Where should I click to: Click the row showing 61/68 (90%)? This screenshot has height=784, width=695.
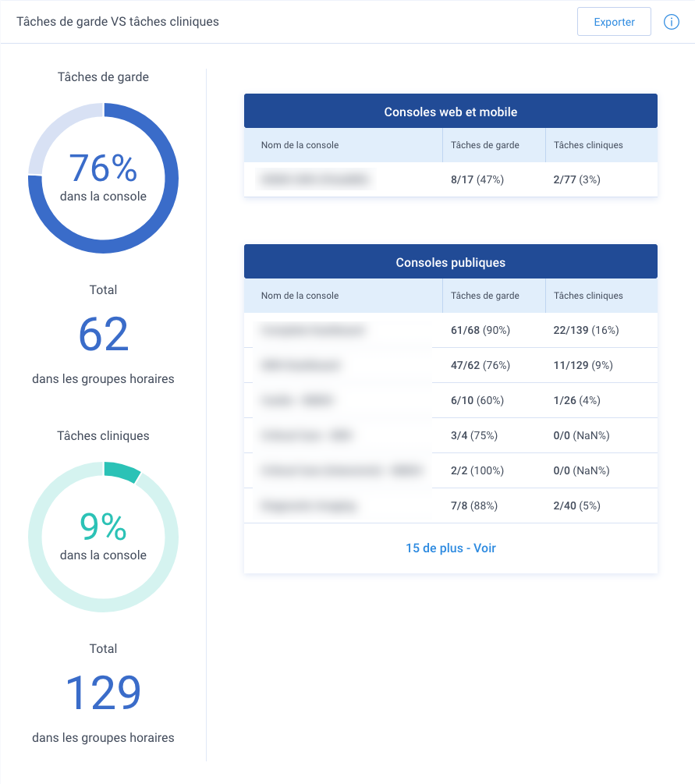[451, 330]
